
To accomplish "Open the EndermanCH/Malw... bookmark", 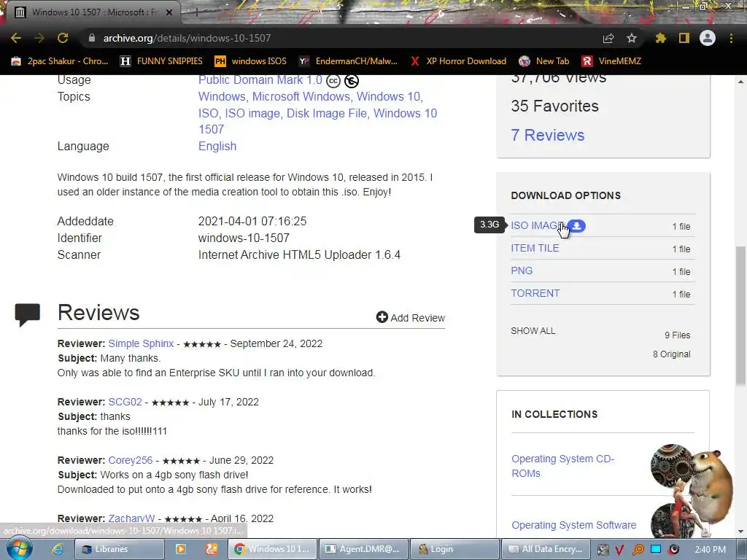I will tap(348, 61).
